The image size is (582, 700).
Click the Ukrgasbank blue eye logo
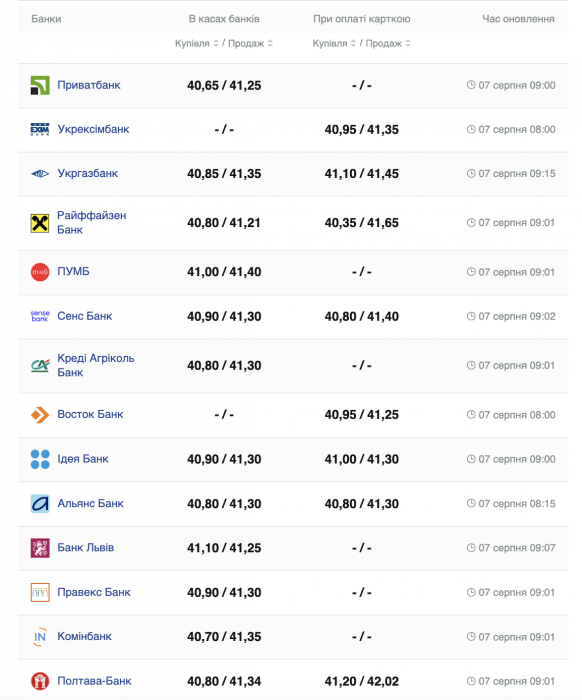coord(40,174)
